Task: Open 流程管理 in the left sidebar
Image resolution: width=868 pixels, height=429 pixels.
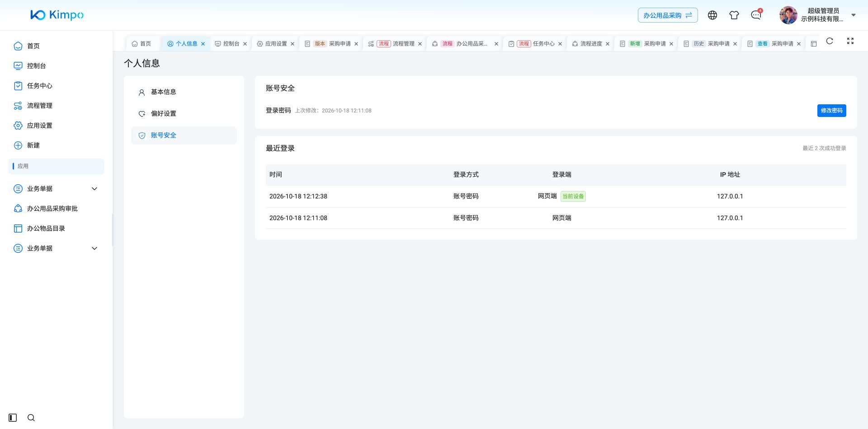Action: pyautogui.click(x=56, y=106)
